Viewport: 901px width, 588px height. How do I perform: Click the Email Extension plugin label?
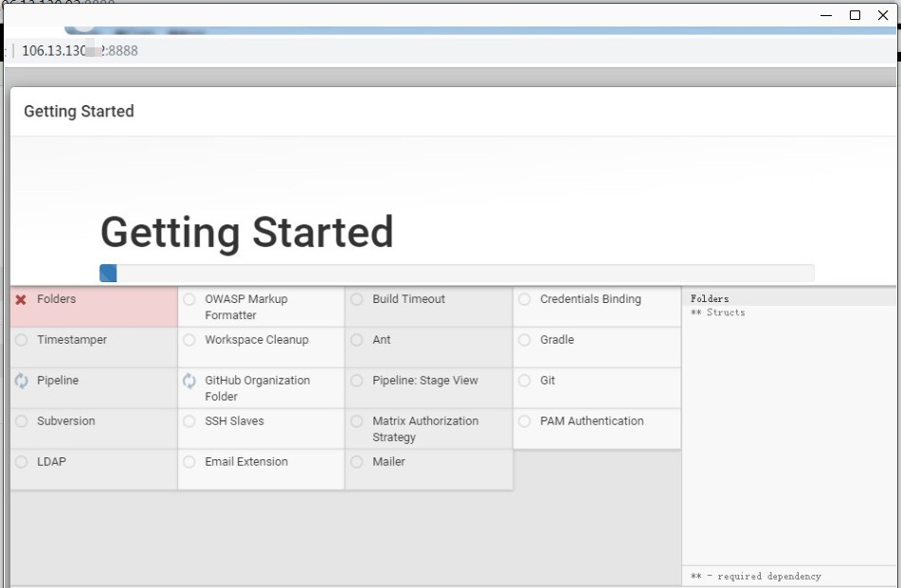(246, 462)
